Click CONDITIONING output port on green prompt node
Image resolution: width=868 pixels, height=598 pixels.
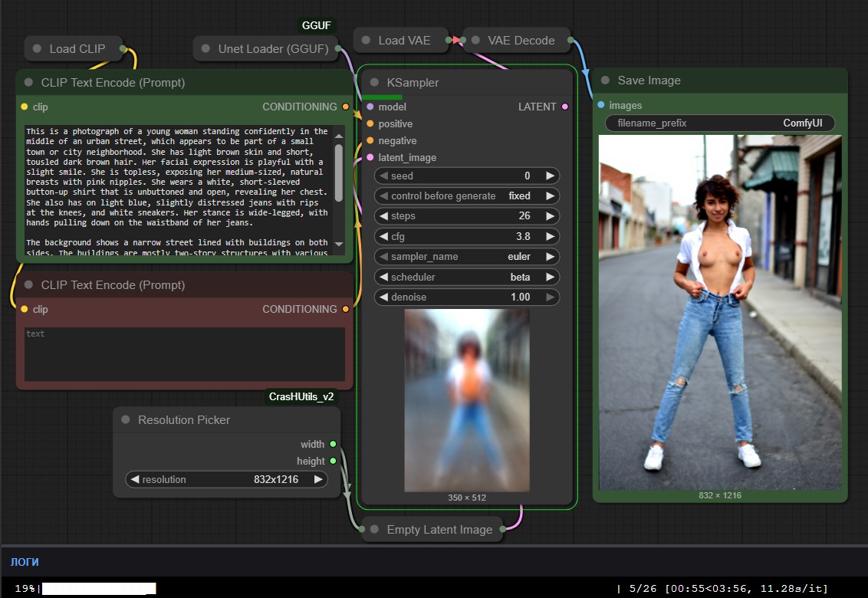click(345, 107)
